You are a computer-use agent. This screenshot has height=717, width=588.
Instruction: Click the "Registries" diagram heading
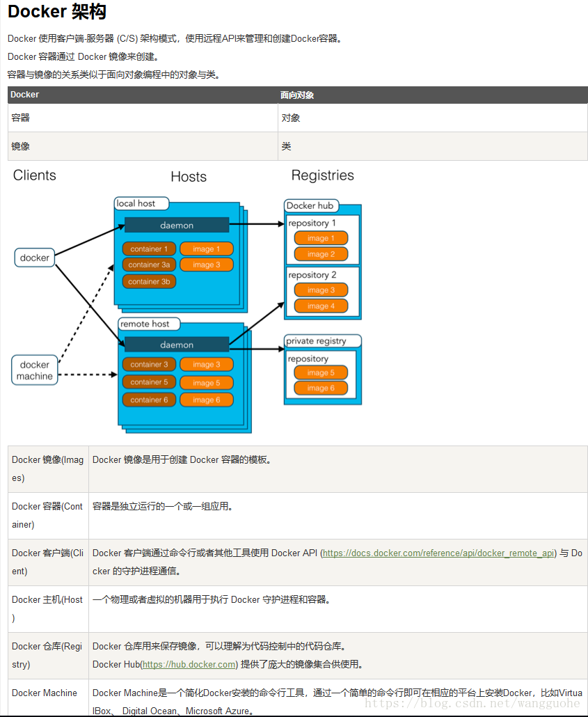pos(323,175)
